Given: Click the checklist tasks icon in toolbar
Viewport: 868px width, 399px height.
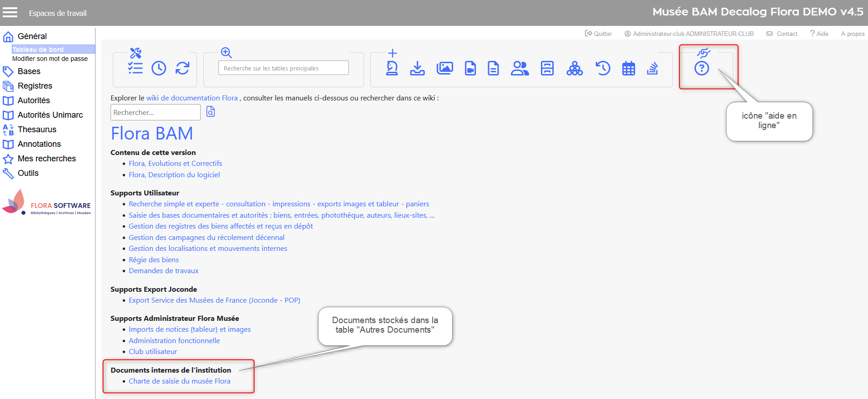Looking at the screenshot, I should [x=135, y=68].
